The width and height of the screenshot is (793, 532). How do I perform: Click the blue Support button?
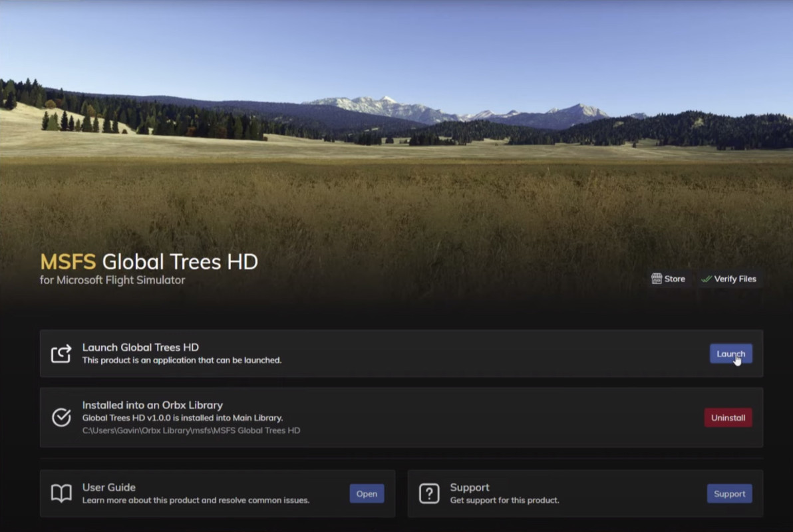pyautogui.click(x=729, y=493)
